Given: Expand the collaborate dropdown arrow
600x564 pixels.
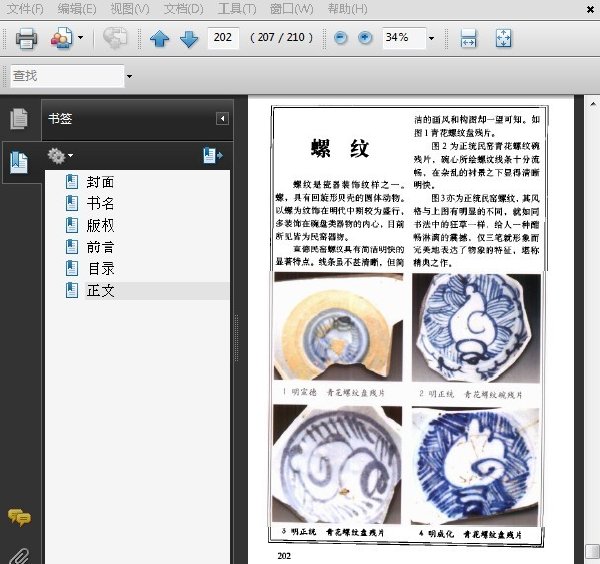Looking at the screenshot, I should (80, 37).
